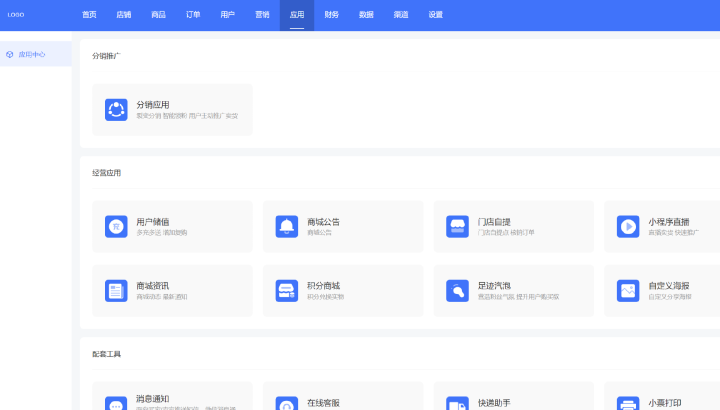Viewport: 720px width, 410px height.
Task: Open the 在线客服 card title
Action: click(x=323, y=403)
